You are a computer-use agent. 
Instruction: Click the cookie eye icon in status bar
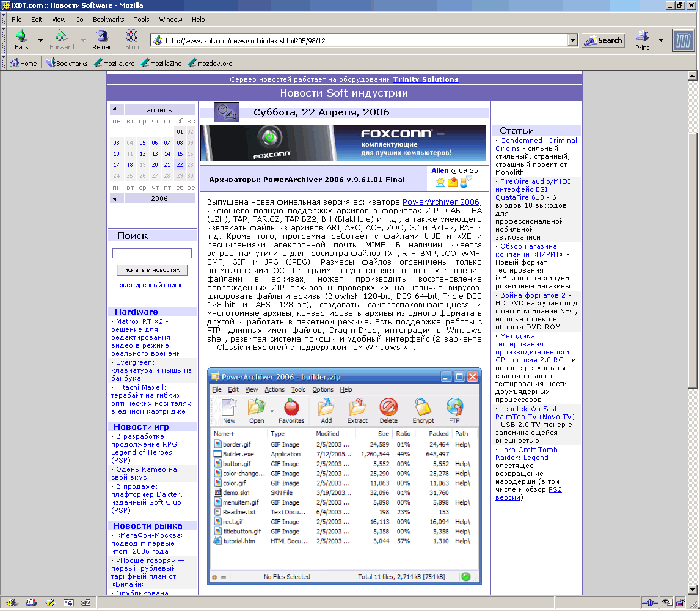point(667,602)
